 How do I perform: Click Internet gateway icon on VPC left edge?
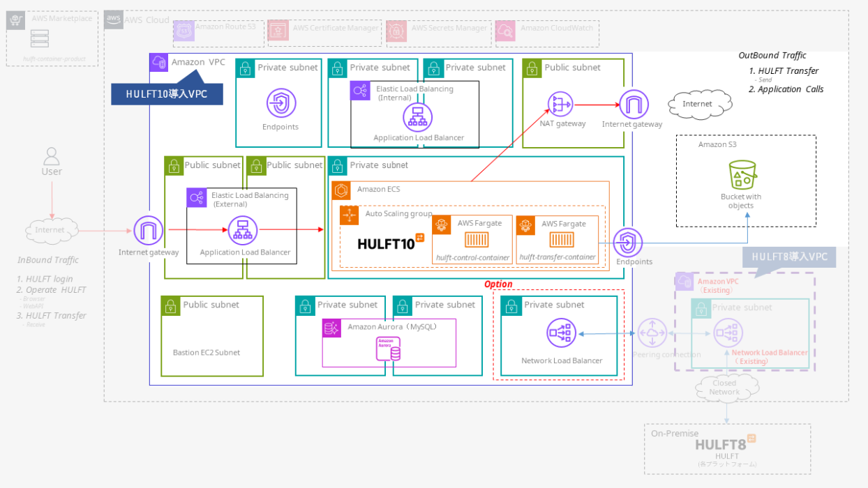pyautogui.click(x=148, y=231)
